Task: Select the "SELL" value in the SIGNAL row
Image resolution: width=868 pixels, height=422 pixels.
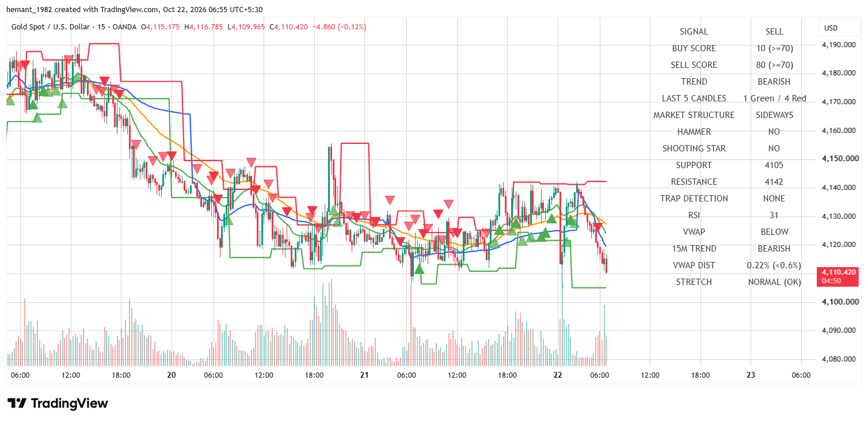Action: (774, 32)
